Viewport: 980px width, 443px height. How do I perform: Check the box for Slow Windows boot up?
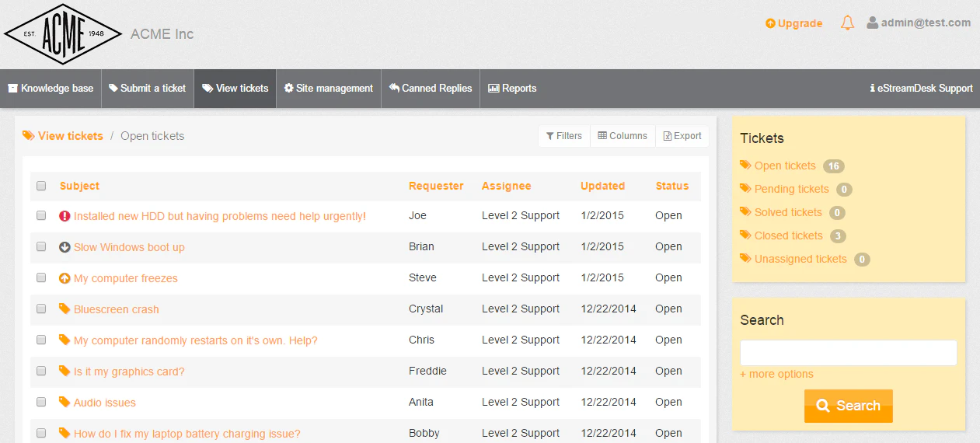41,246
